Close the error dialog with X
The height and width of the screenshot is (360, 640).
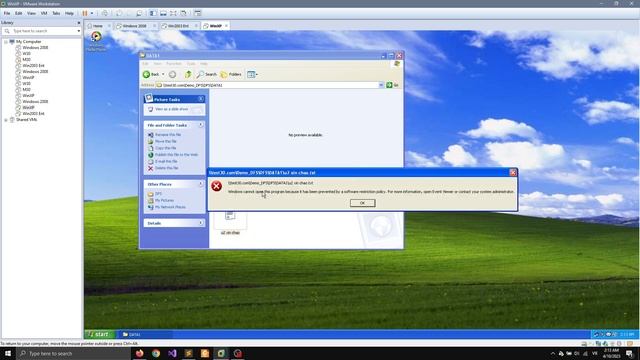click(513, 173)
